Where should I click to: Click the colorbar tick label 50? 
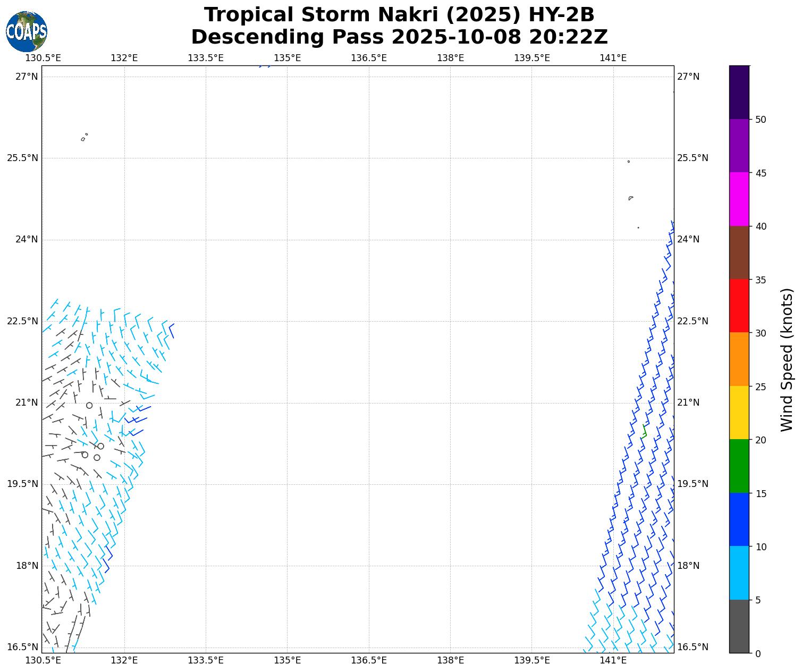761,120
